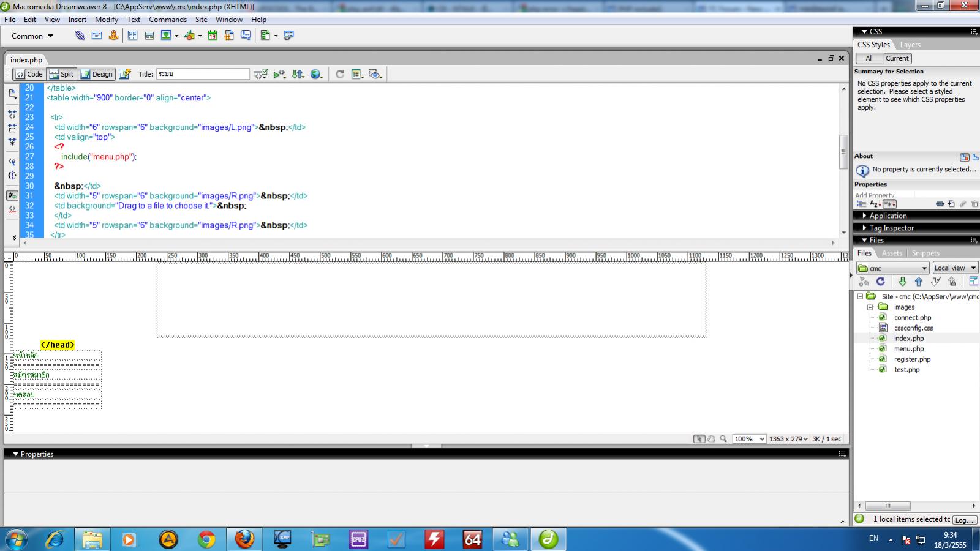
Task: Refresh Design View with the refresh icon
Action: coord(339,73)
